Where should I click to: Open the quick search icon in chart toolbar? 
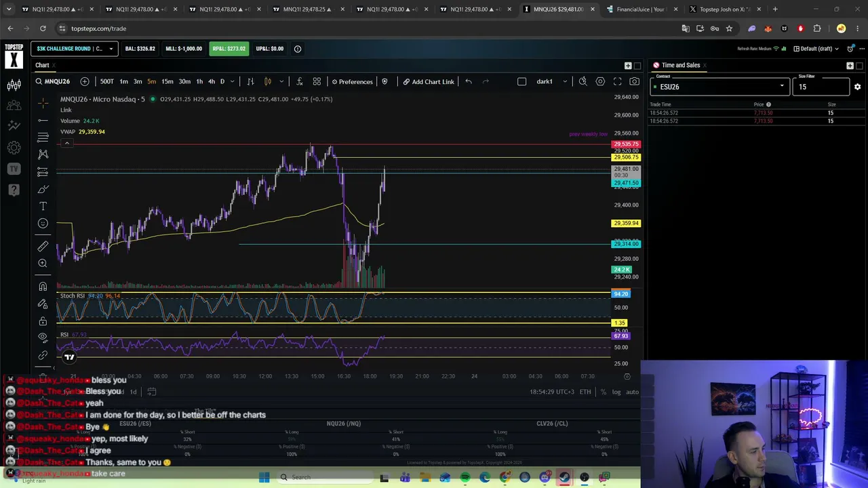[x=583, y=81]
